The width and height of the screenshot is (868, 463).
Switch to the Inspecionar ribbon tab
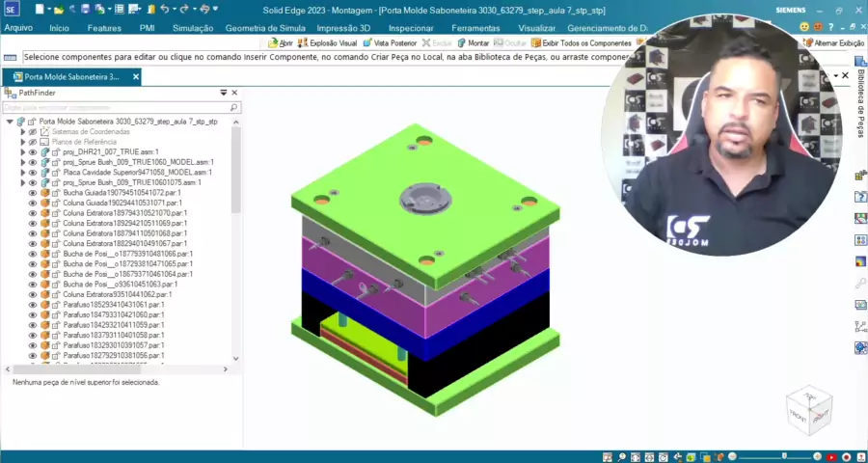(411, 28)
